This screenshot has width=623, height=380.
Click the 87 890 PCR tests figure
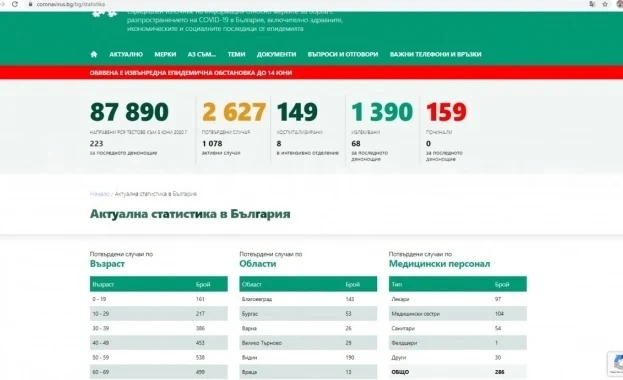129,112
